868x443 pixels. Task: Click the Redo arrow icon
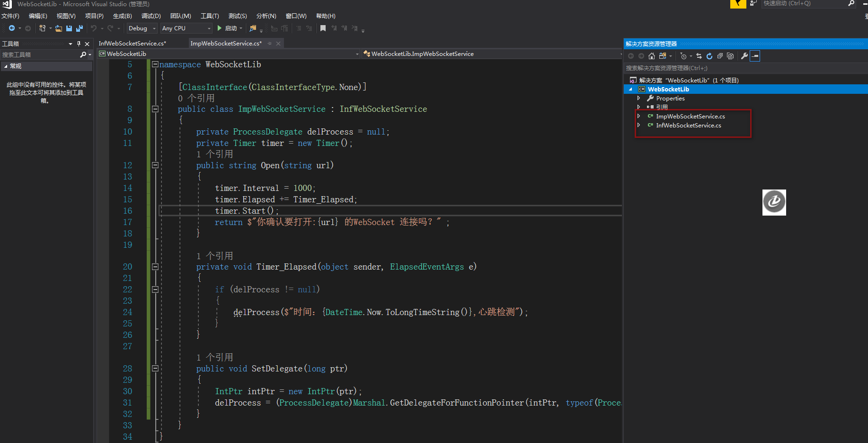110,28
